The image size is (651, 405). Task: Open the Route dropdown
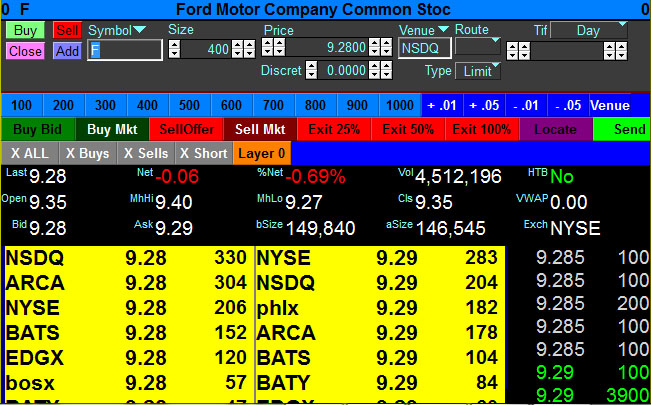(478, 46)
